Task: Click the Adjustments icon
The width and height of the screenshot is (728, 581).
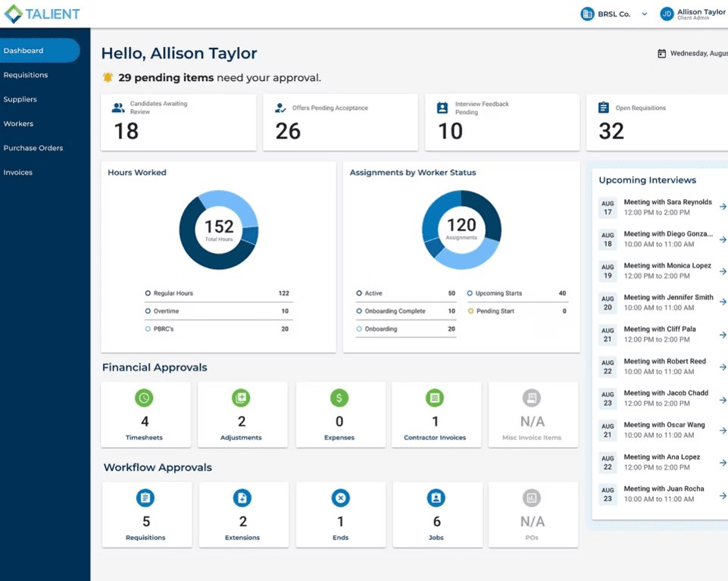Action: point(241,398)
